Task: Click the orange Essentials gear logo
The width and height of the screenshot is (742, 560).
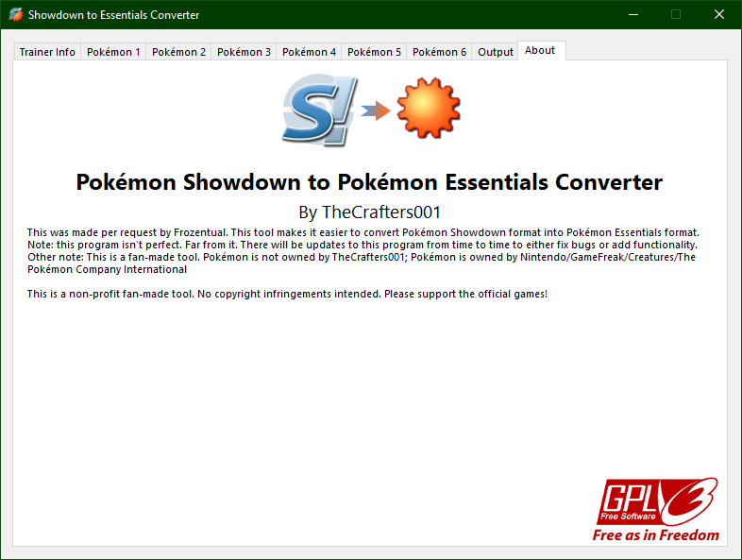Action: tap(428, 109)
